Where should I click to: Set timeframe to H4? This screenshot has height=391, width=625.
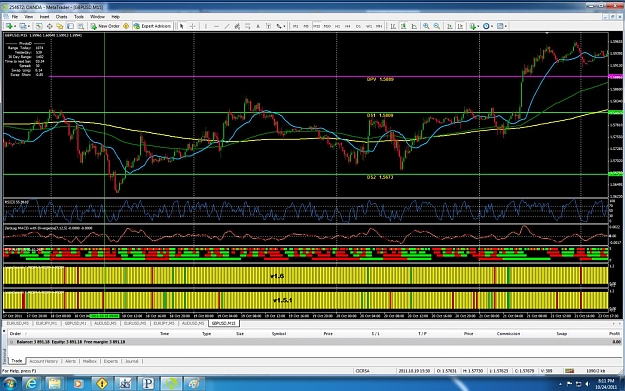pyautogui.click(x=348, y=26)
